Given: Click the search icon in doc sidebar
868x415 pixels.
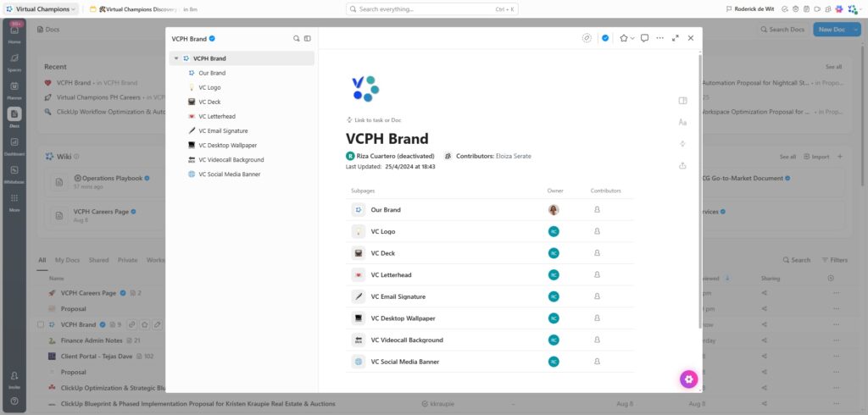Looking at the screenshot, I should (296, 38).
